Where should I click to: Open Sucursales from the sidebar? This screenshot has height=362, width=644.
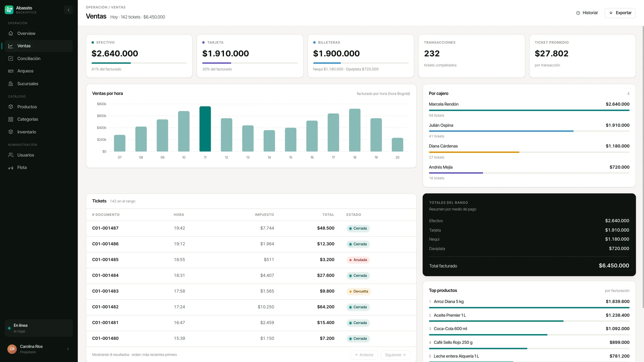[x=39, y=84]
